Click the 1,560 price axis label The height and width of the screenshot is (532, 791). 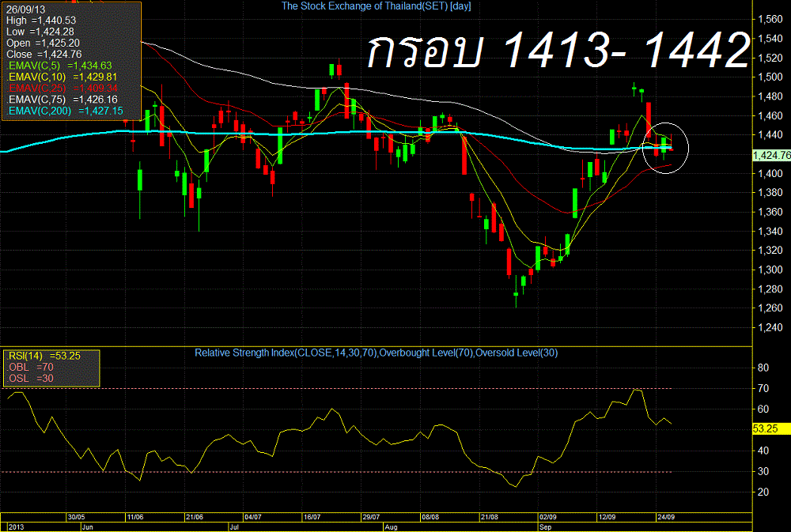[770, 19]
